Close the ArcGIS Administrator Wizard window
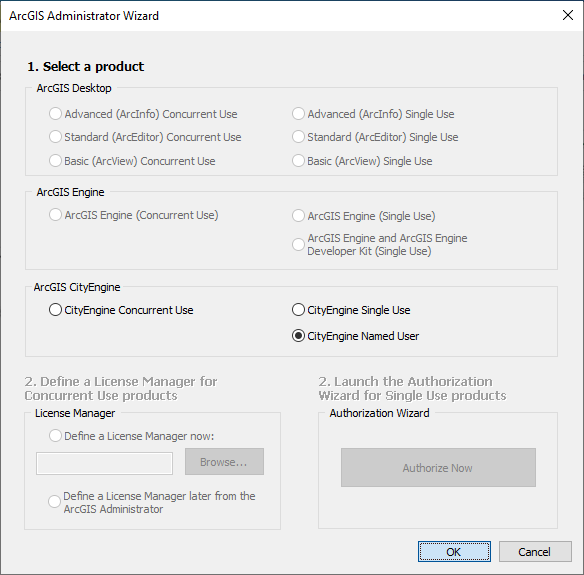This screenshot has width=584, height=575. [x=568, y=15]
